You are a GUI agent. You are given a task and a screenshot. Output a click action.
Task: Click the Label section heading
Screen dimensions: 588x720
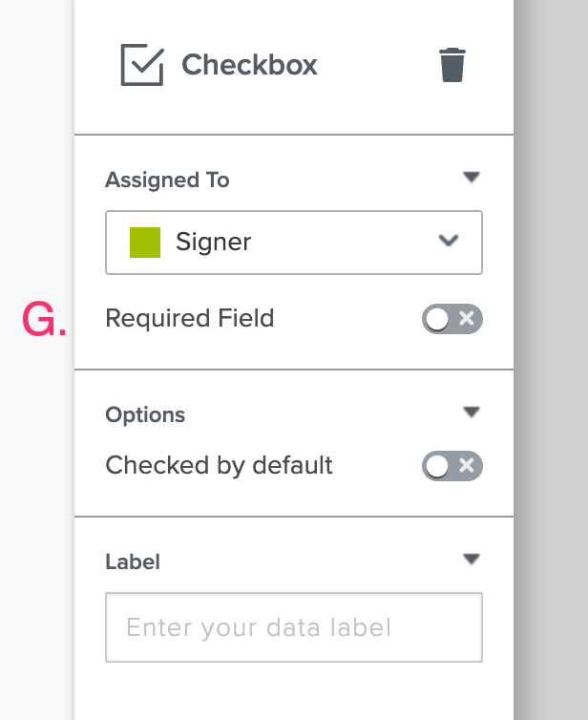point(133,561)
